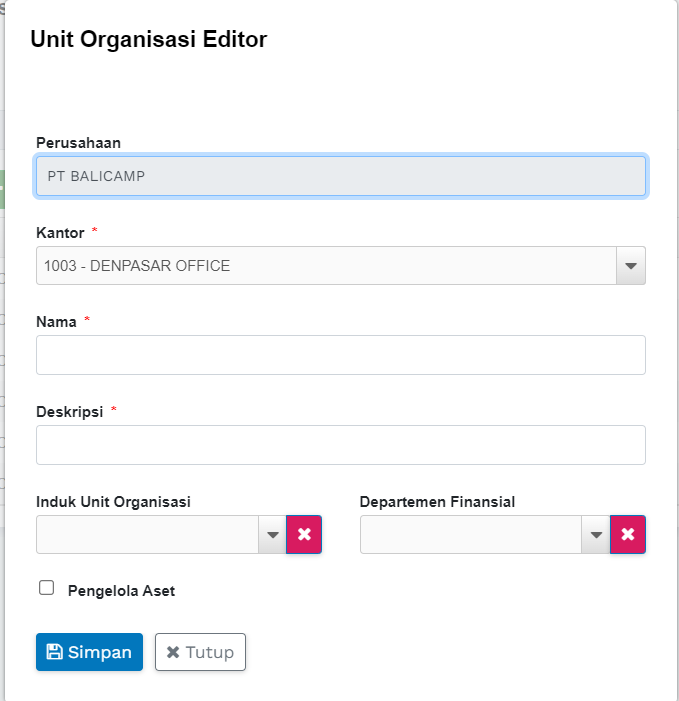The width and height of the screenshot is (679, 701).
Task: Clear the Departemen Finansial selection
Action: point(628,535)
